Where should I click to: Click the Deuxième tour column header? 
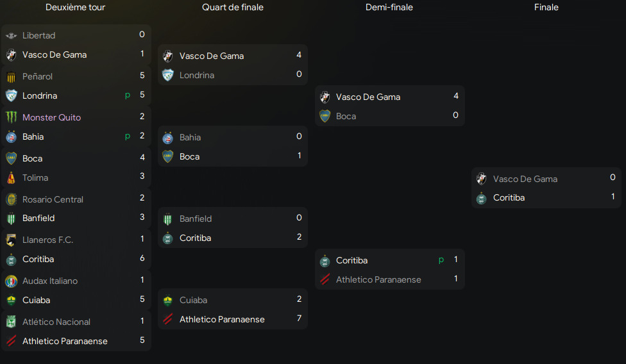(x=76, y=8)
